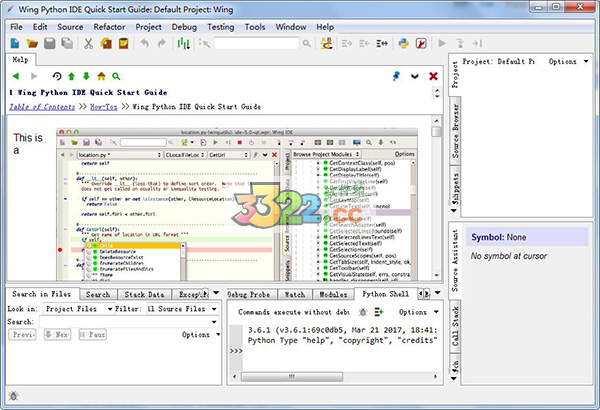Click the step-into debug icon
This screenshot has width=600, height=410.
point(460,44)
